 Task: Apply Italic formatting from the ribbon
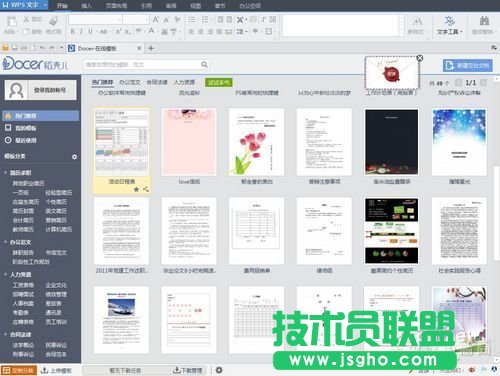81,32
